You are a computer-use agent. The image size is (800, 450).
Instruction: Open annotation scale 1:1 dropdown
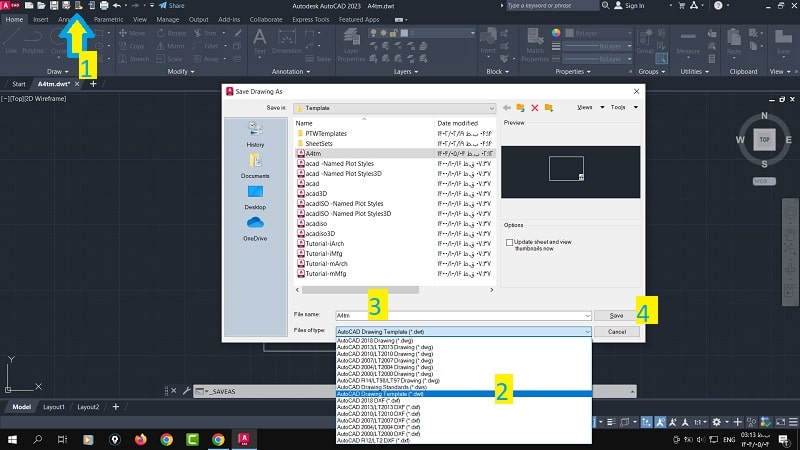coord(699,422)
